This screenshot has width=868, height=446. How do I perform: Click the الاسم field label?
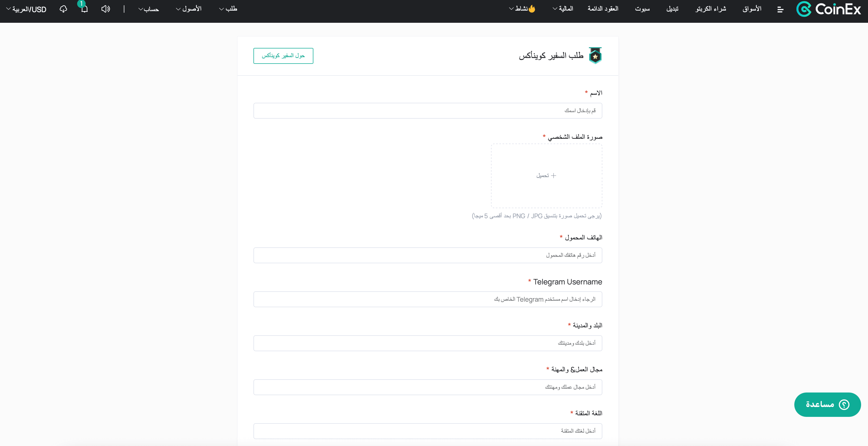pyautogui.click(x=596, y=93)
